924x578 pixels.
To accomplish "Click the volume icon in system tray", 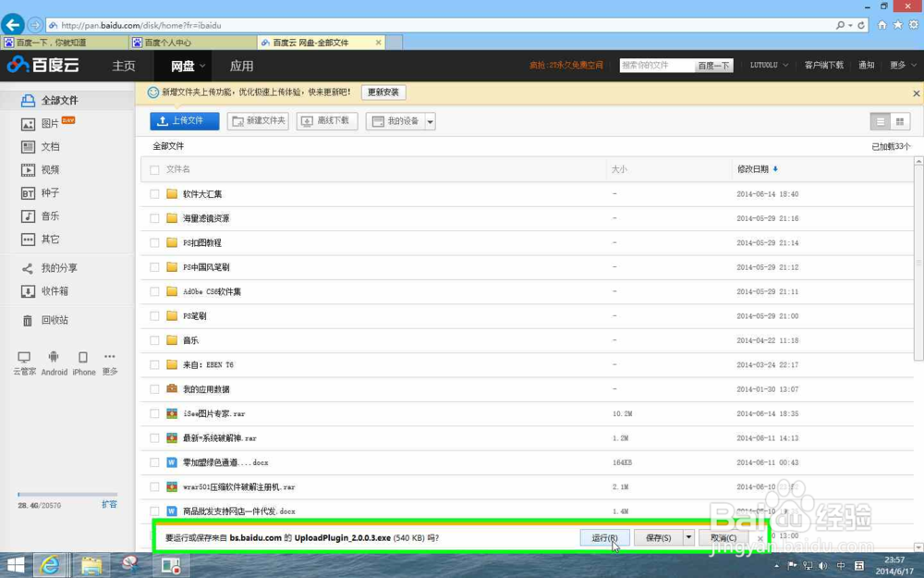I will click(x=822, y=566).
